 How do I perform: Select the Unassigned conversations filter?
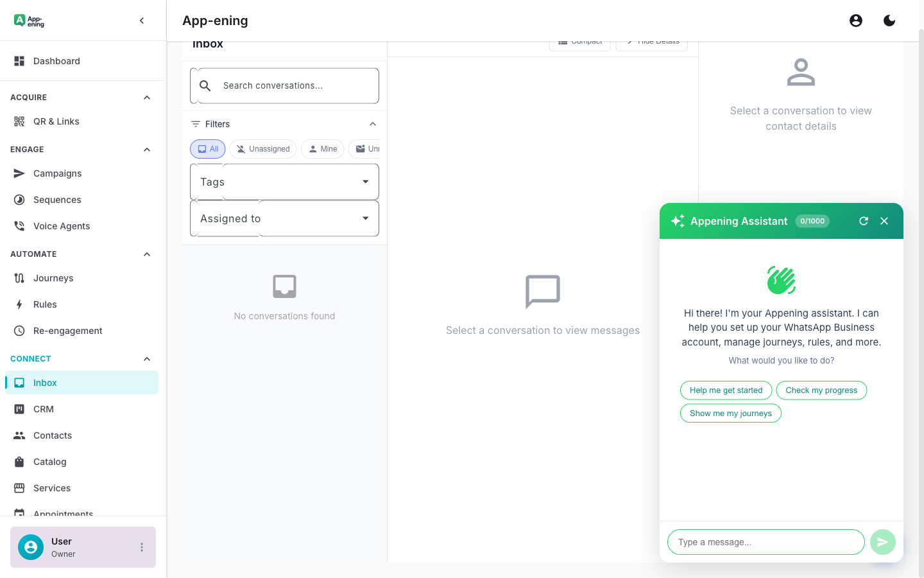pos(262,148)
